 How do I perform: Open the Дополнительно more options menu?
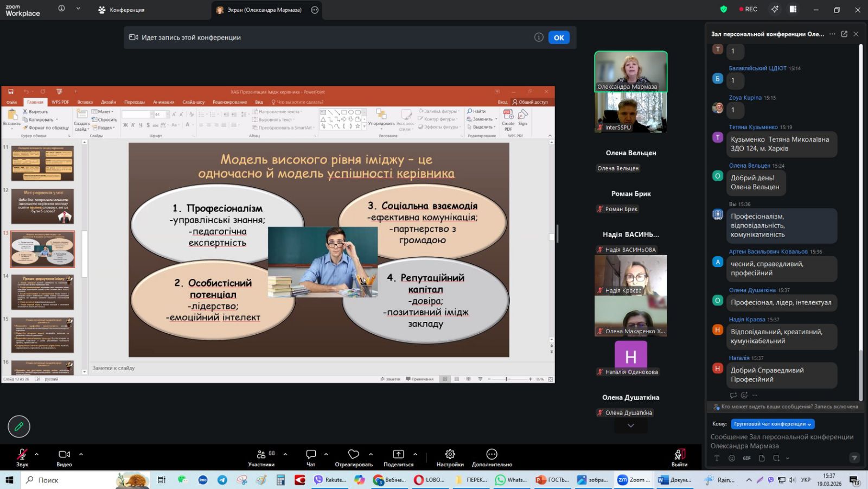click(492, 454)
